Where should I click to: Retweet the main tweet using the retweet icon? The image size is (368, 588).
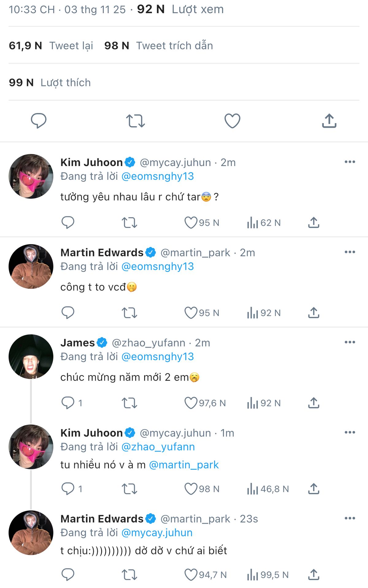(x=136, y=121)
